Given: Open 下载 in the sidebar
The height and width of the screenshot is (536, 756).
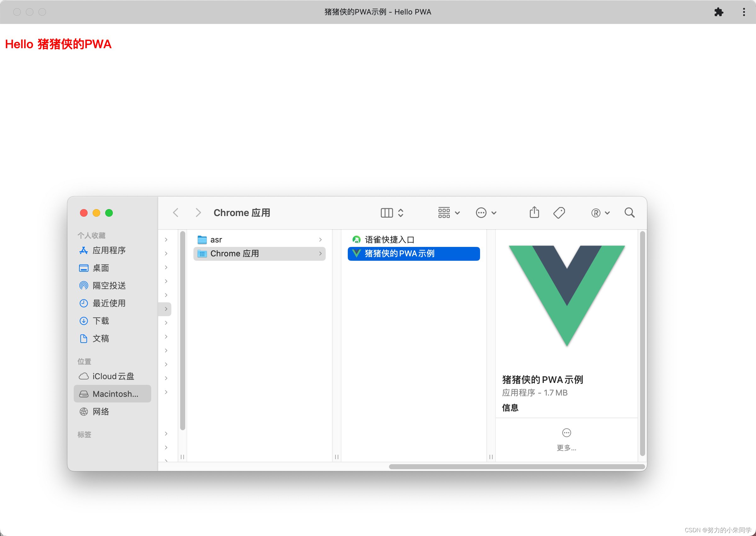Looking at the screenshot, I should (112, 321).
